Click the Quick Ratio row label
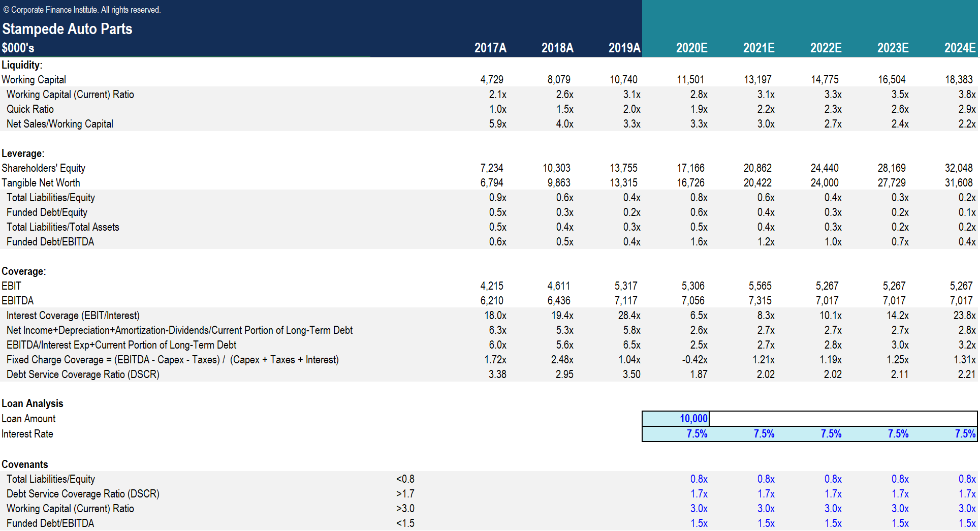 click(30, 109)
